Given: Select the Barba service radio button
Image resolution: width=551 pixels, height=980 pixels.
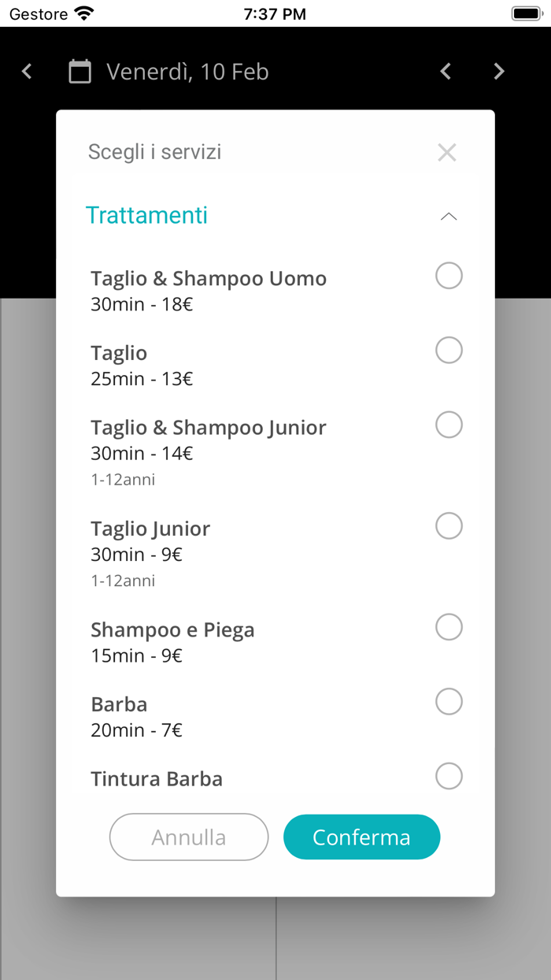Looking at the screenshot, I should click(x=449, y=701).
